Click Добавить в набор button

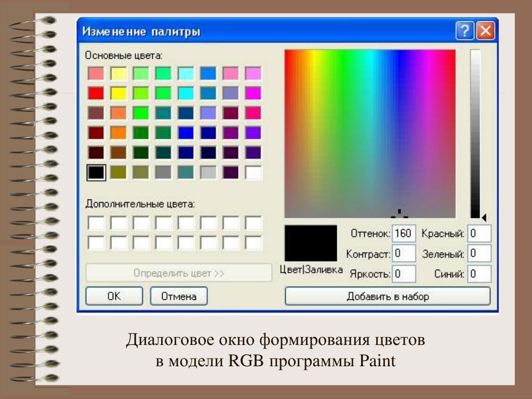(x=388, y=296)
